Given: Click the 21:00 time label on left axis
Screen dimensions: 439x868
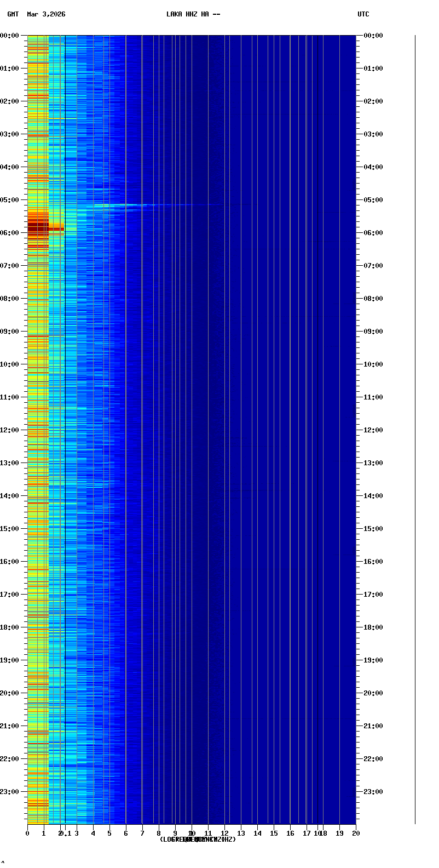Looking at the screenshot, I should (x=9, y=726).
